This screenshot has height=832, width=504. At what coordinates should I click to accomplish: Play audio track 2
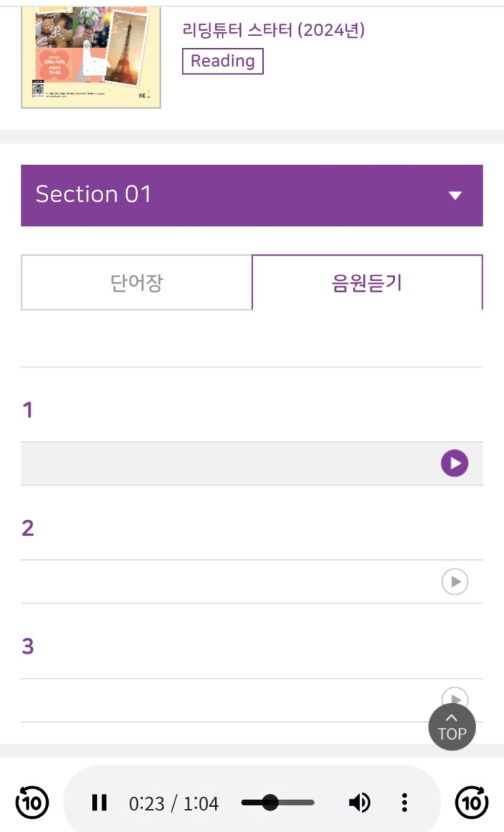tap(454, 582)
